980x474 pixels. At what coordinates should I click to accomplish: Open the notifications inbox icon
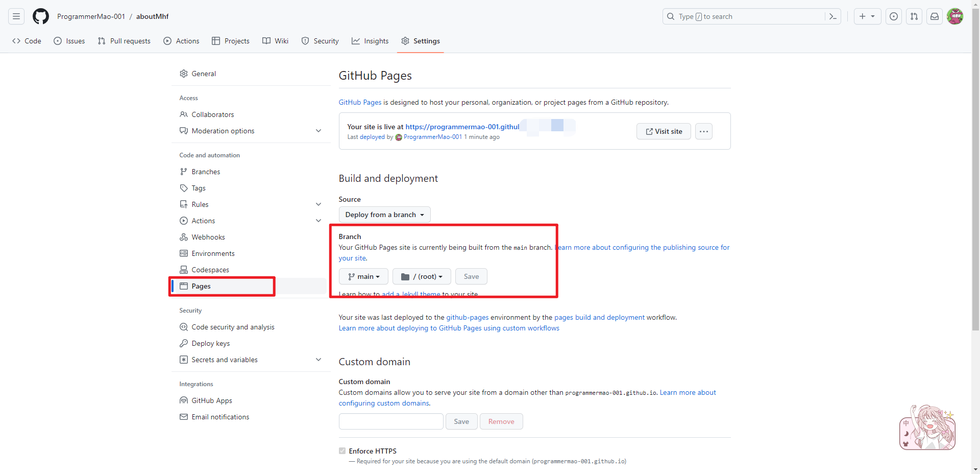934,16
